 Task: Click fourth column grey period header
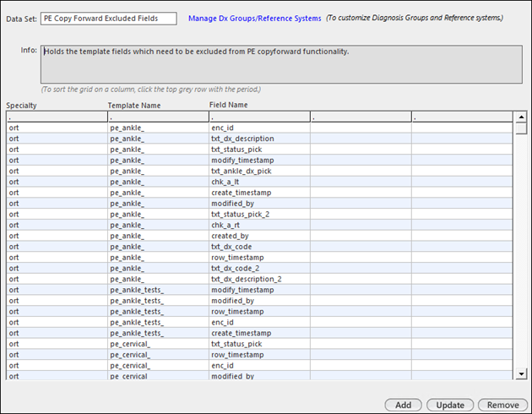point(361,117)
